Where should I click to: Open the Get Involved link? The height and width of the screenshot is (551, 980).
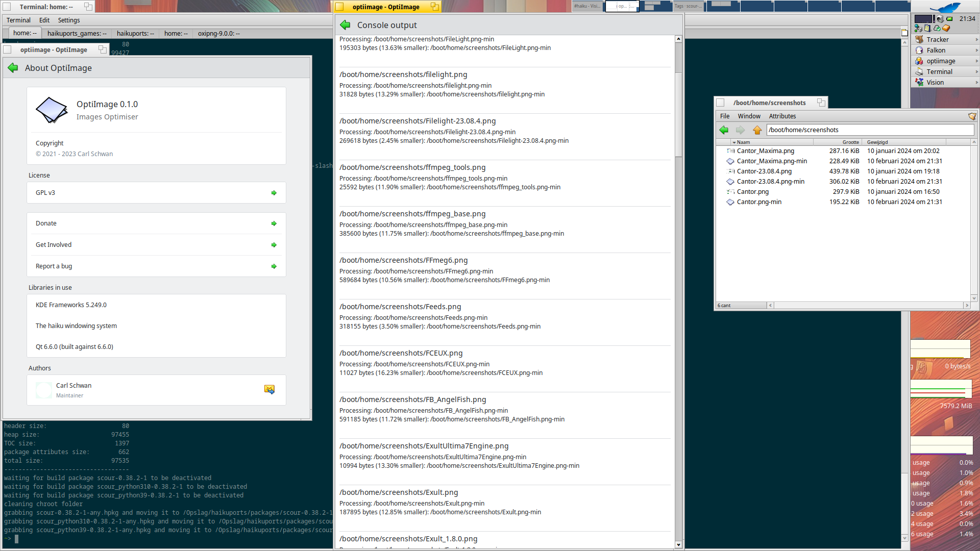(156, 245)
